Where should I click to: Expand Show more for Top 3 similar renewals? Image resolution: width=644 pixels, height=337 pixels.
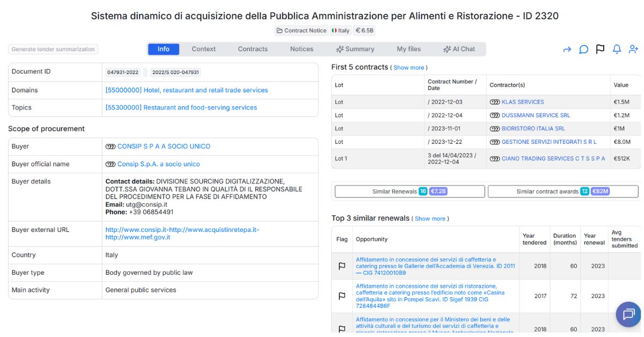click(x=430, y=219)
